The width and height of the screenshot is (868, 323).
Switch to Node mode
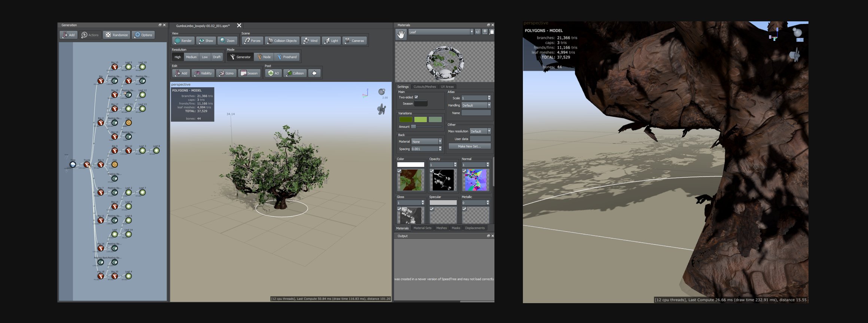pyautogui.click(x=264, y=57)
